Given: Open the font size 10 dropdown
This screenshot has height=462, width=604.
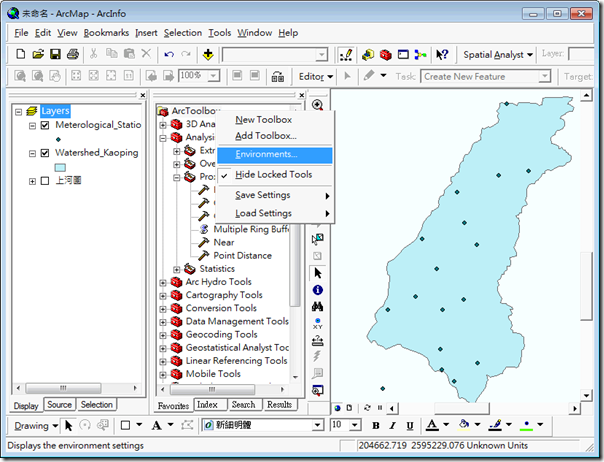Looking at the screenshot, I should click(x=355, y=425).
